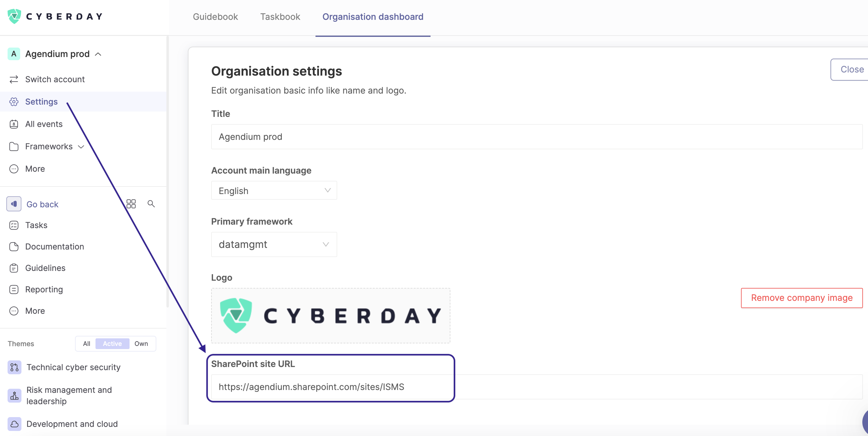Click the Documentation icon
The height and width of the screenshot is (436, 868).
coord(14,247)
